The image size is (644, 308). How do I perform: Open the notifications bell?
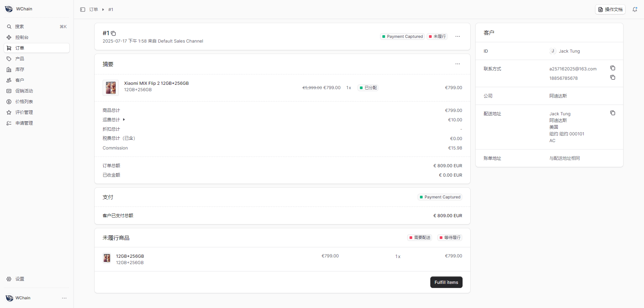click(x=635, y=10)
